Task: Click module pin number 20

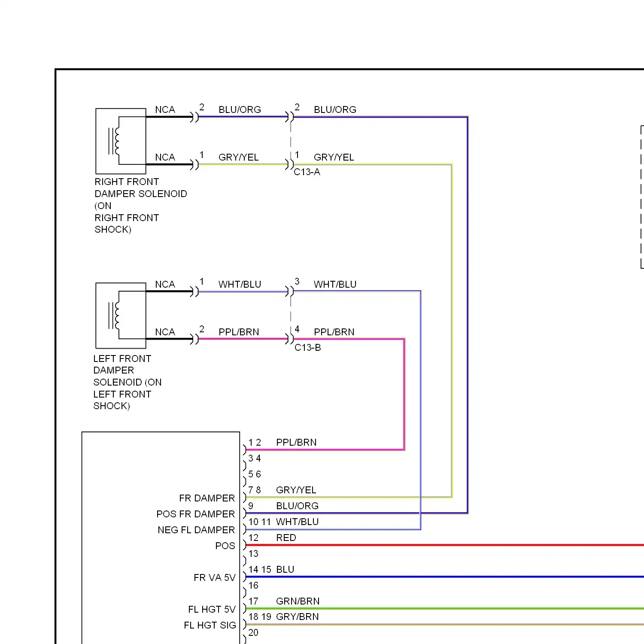Action: point(253,632)
